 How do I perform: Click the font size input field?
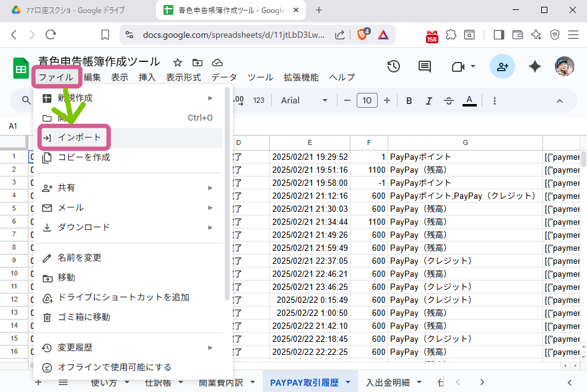[367, 100]
